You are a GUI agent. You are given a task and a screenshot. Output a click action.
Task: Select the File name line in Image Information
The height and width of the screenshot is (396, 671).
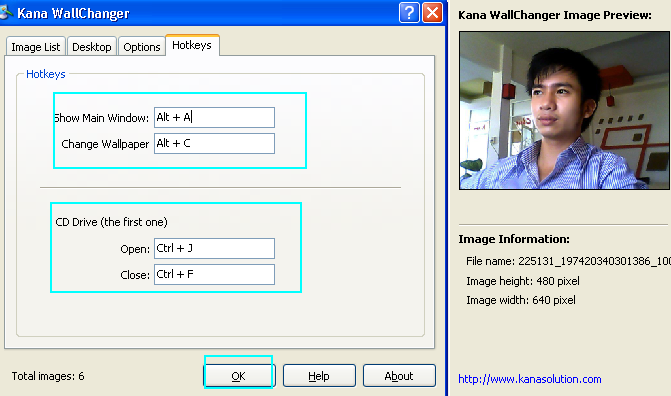(568, 261)
